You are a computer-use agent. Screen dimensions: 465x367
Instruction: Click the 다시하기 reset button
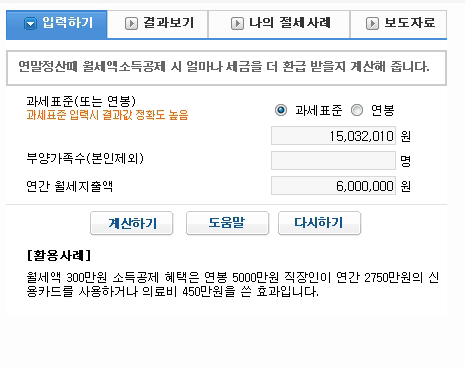pyautogui.click(x=319, y=223)
